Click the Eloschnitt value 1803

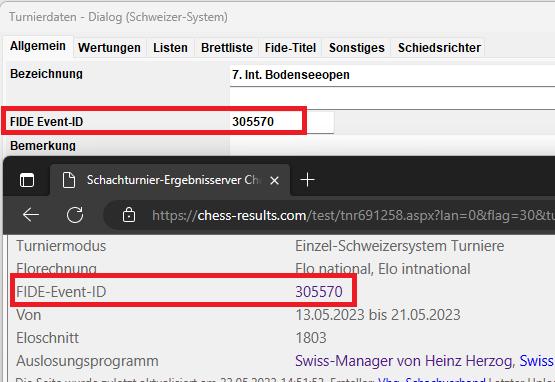[x=311, y=338]
